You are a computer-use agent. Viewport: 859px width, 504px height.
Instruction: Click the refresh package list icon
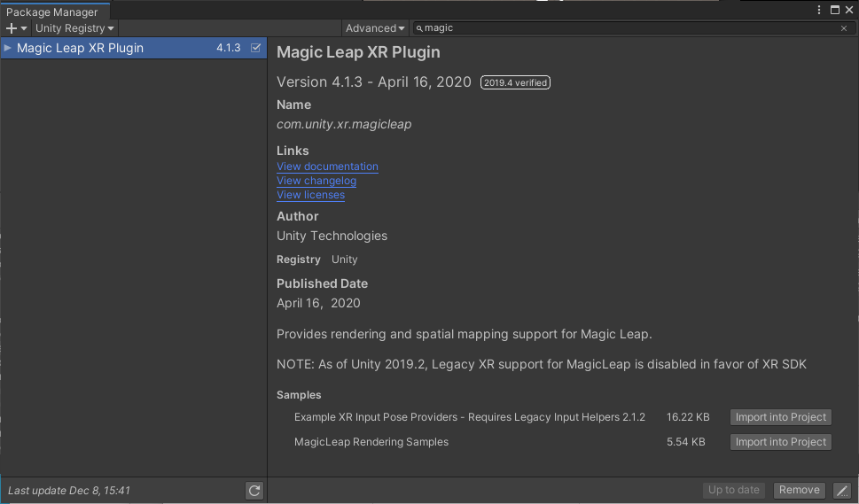[x=254, y=491]
